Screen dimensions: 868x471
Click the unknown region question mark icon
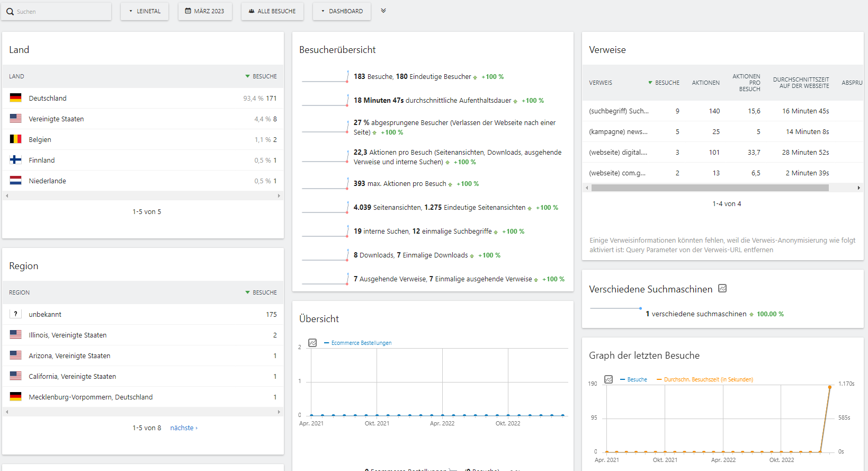(16, 314)
